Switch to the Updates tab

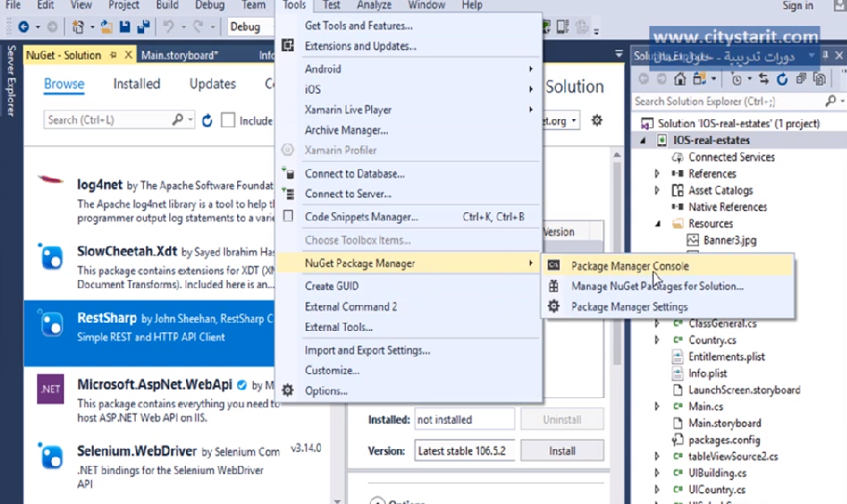click(212, 84)
